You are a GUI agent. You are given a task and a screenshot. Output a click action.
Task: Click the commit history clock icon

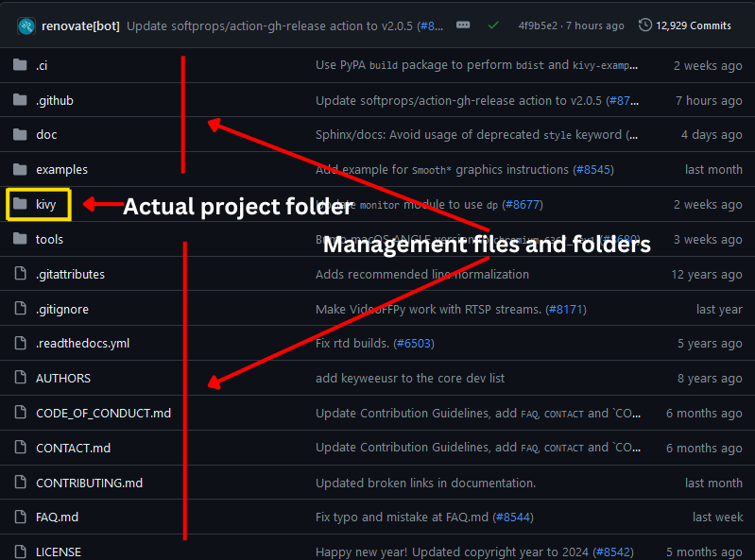644,25
